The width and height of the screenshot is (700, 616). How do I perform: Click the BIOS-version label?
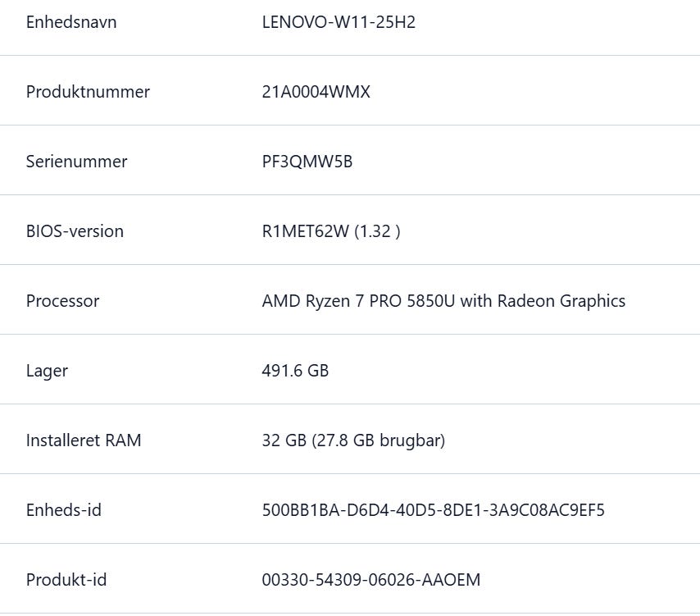[75, 231]
